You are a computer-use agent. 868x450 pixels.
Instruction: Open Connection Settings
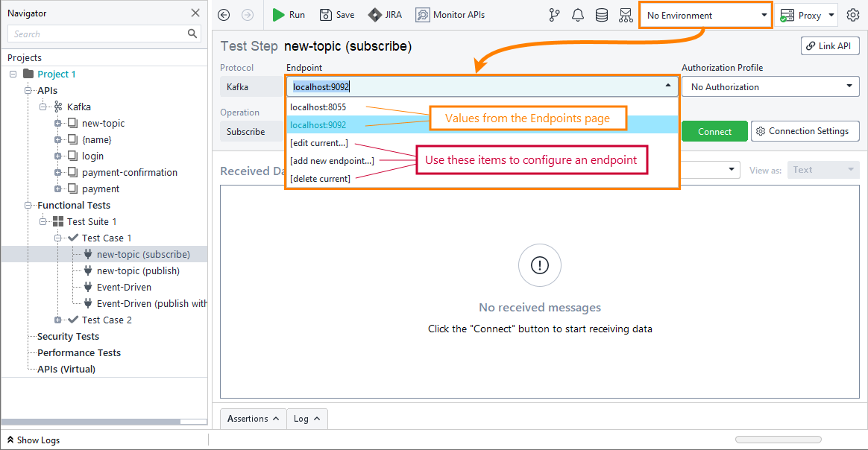805,130
